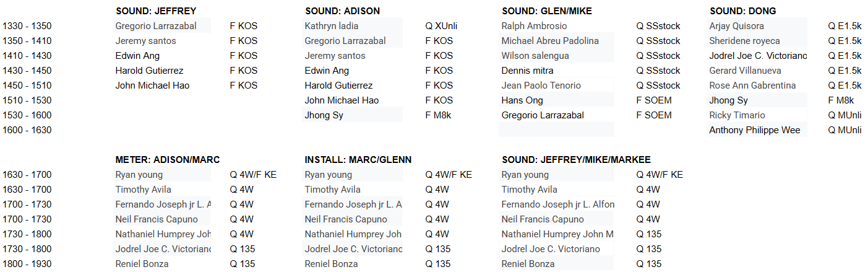Select the Rose Ann Gabrentina cell

coord(752,86)
